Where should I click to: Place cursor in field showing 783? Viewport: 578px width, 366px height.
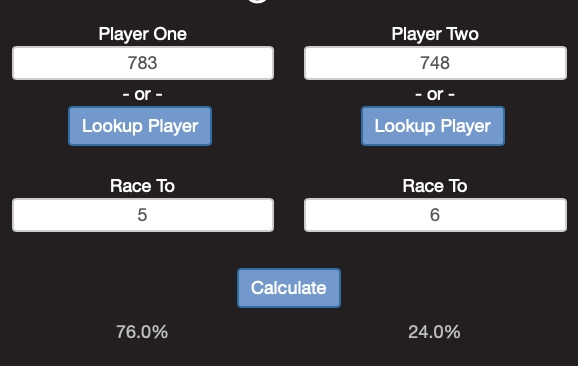tap(143, 63)
